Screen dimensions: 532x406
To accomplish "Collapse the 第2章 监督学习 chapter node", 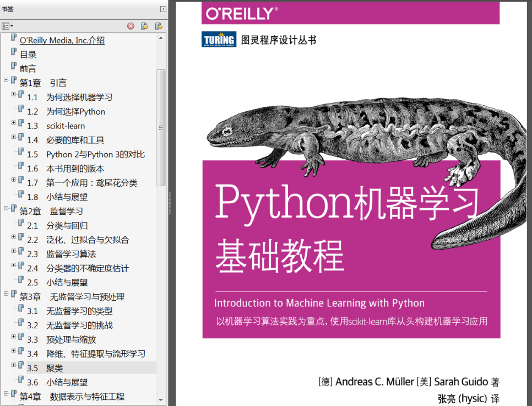I will [x=6, y=208].
